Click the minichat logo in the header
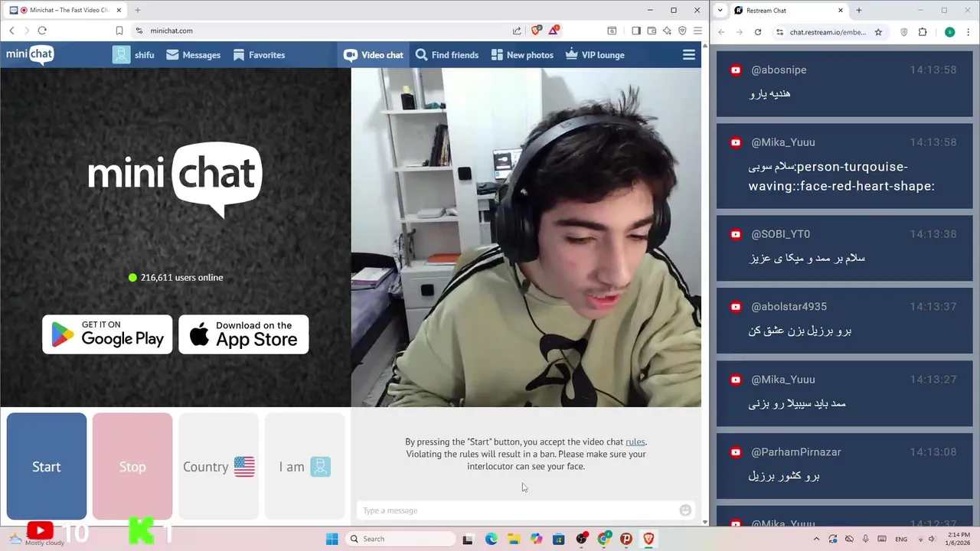 (x=30, y=54)
